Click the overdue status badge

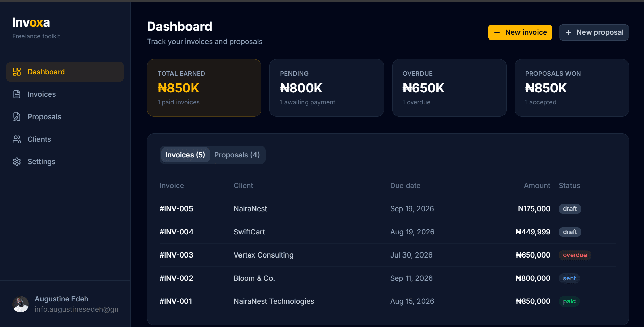point(575,255)
